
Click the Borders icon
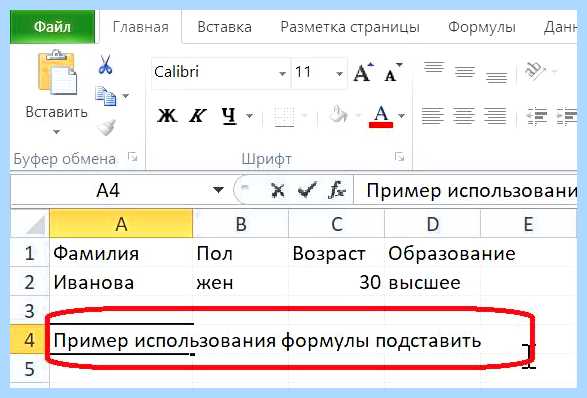[284, 116]
